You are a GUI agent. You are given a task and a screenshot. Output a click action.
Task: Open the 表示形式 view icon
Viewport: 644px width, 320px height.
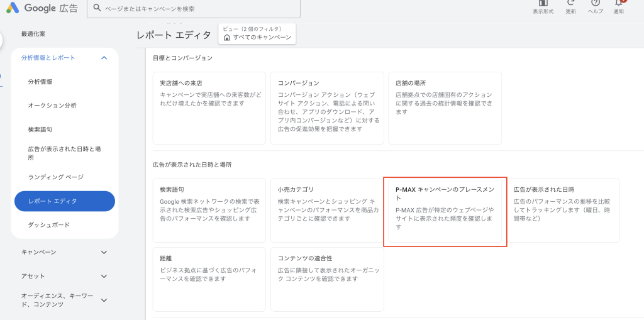543,4
